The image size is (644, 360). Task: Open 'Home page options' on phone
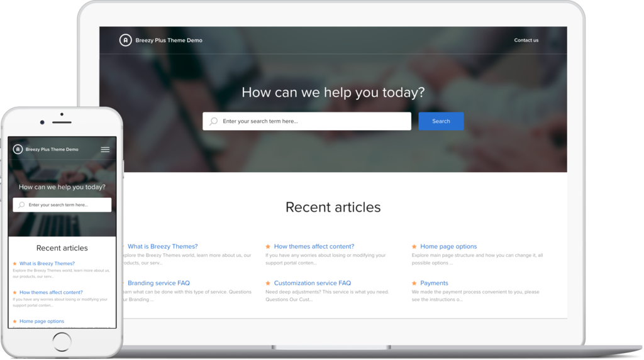42,322
